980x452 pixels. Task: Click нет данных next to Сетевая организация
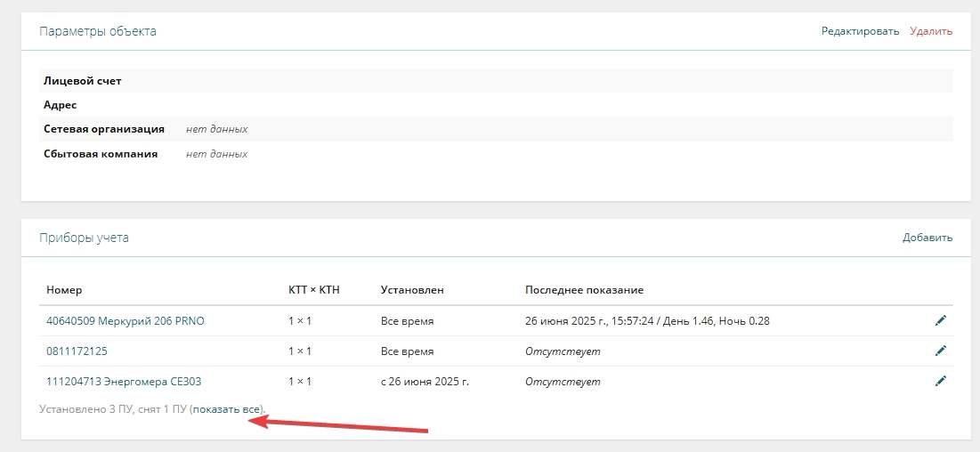click(x=216, y=129)
